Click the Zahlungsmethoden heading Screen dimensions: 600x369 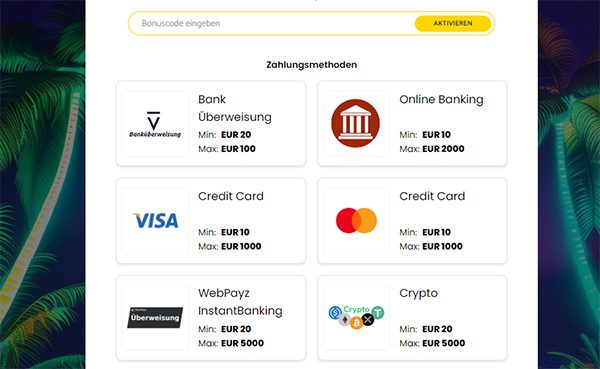coord(311,65)
